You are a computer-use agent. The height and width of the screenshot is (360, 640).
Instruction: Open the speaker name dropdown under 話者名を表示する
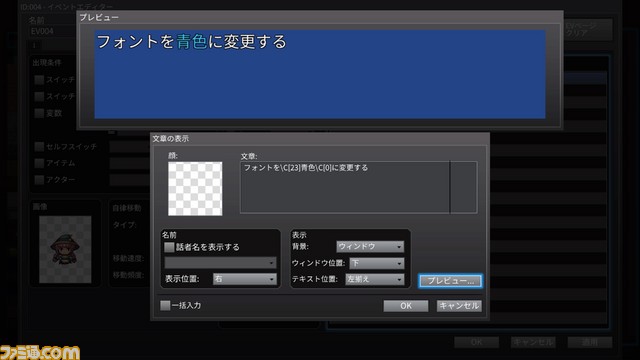(220, 262)
